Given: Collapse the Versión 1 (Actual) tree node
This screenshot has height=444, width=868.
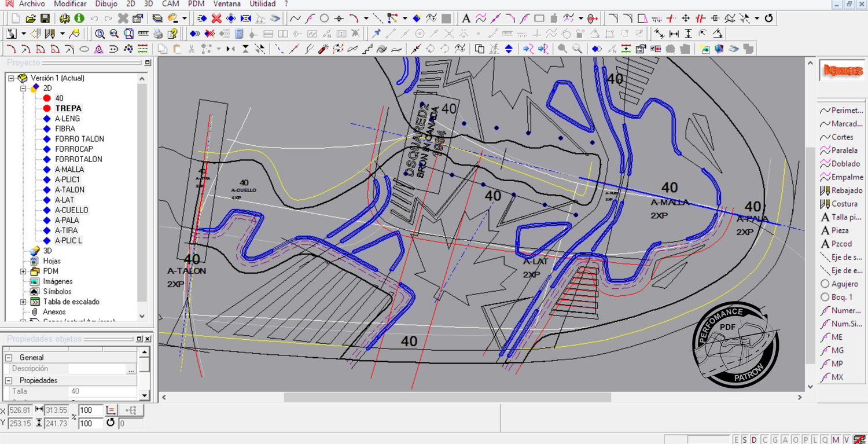Looking at the screenshot, I should click(x=11, y=78).
